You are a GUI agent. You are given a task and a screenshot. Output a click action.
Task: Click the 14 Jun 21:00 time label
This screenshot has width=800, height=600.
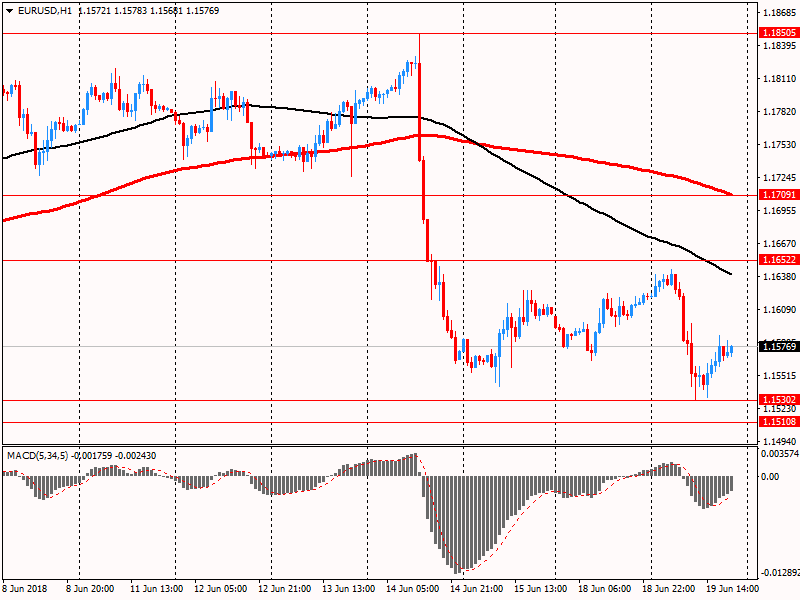point(476,588)
